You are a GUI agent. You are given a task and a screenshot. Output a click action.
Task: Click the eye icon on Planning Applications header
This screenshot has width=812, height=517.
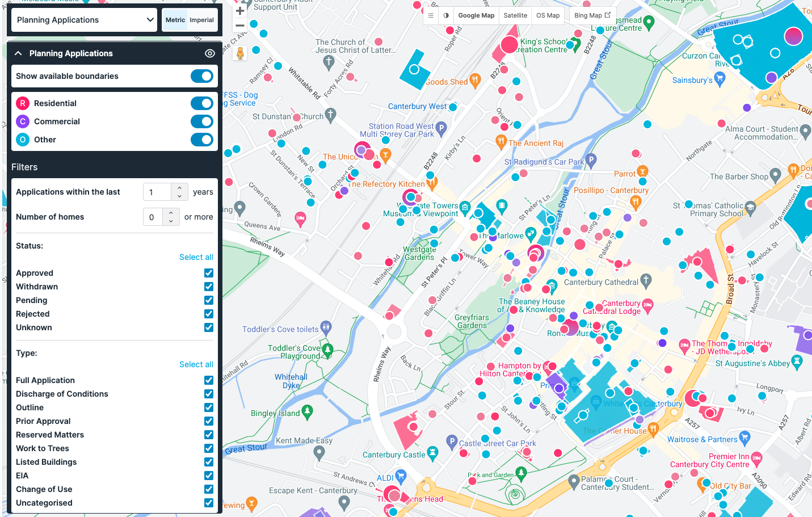[209, 53]
